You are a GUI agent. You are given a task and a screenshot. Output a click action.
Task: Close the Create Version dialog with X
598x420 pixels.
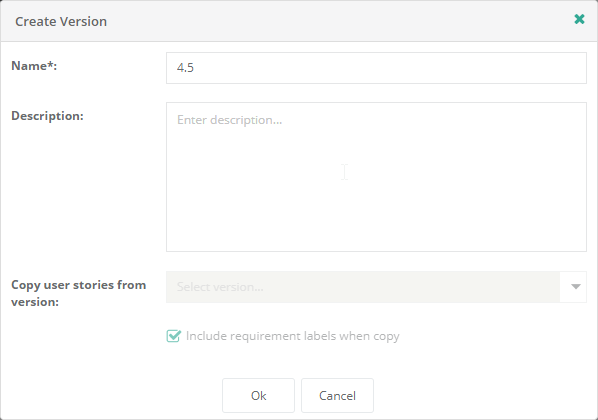[579, 19]
